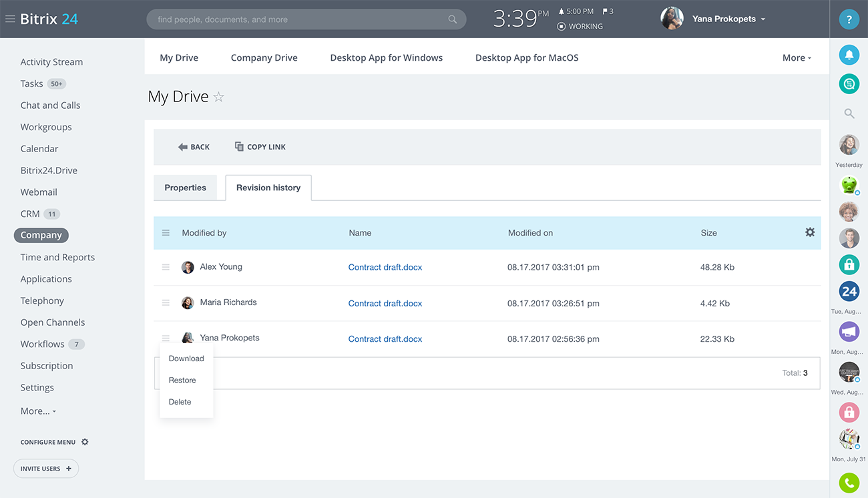Choose Restore from the context menu
Image resolution: width=868 pixels, height=498 pixels.
pos(182,381)
